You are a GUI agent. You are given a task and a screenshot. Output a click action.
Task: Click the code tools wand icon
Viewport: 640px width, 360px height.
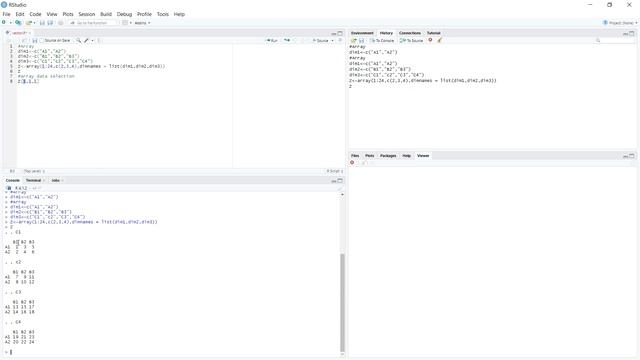[x=87, y=40]
